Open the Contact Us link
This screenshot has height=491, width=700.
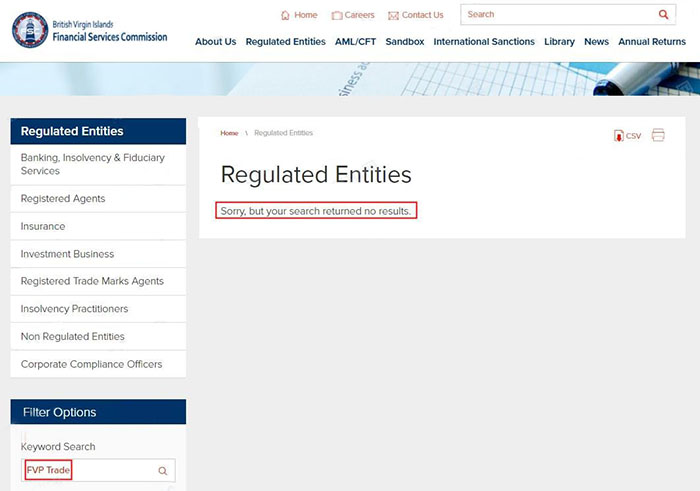[x=415, y=15]
